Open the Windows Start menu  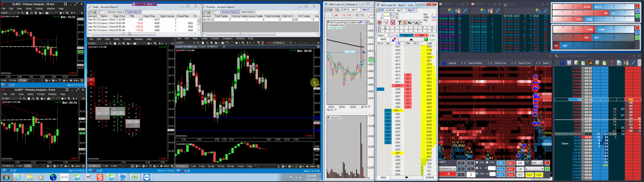click(x=6, y=177)
